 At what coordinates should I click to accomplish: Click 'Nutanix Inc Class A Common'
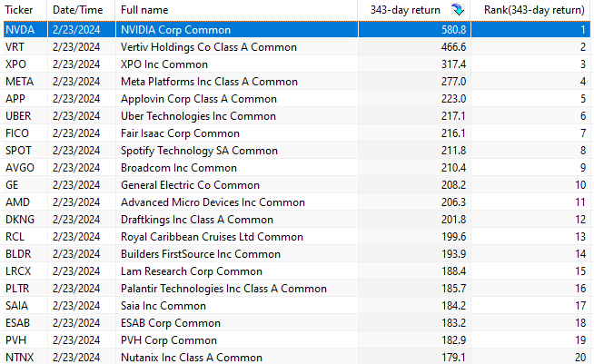click(192, 357)
